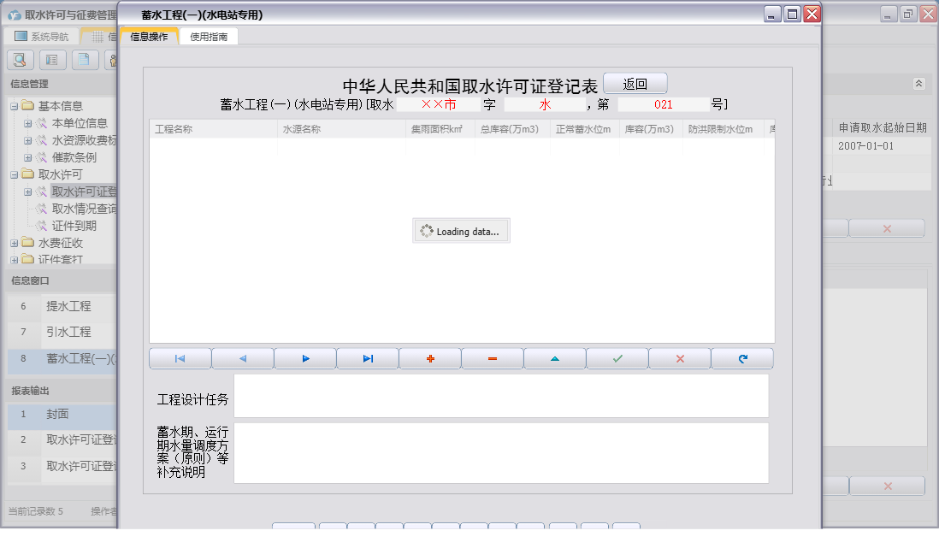Image resolution: width=939 pixels, height=560 pixels.
Task: Click the 水费征收 folder icon
Action: coord(27,243)
